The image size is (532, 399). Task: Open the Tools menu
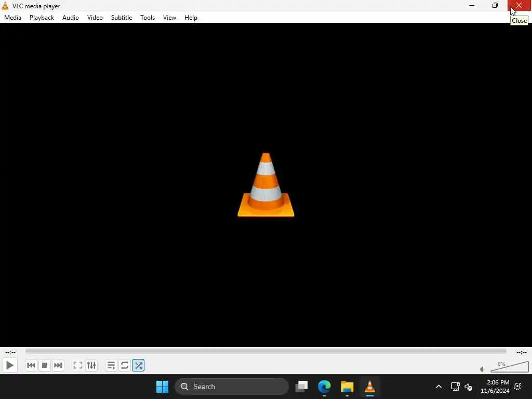147,18
